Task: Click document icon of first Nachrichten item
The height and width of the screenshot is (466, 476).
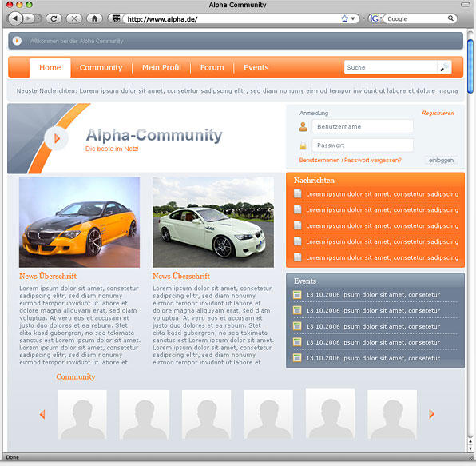Action: [297, 193]
